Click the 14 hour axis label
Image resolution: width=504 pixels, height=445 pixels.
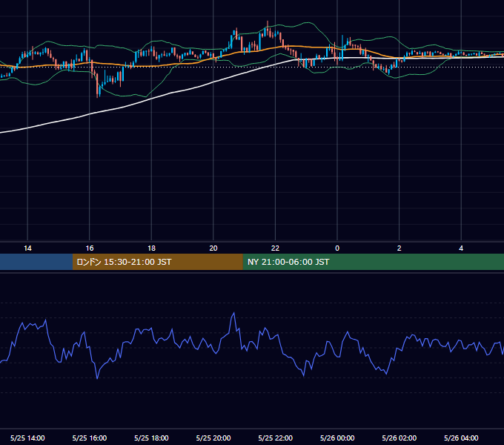point(27,248)
